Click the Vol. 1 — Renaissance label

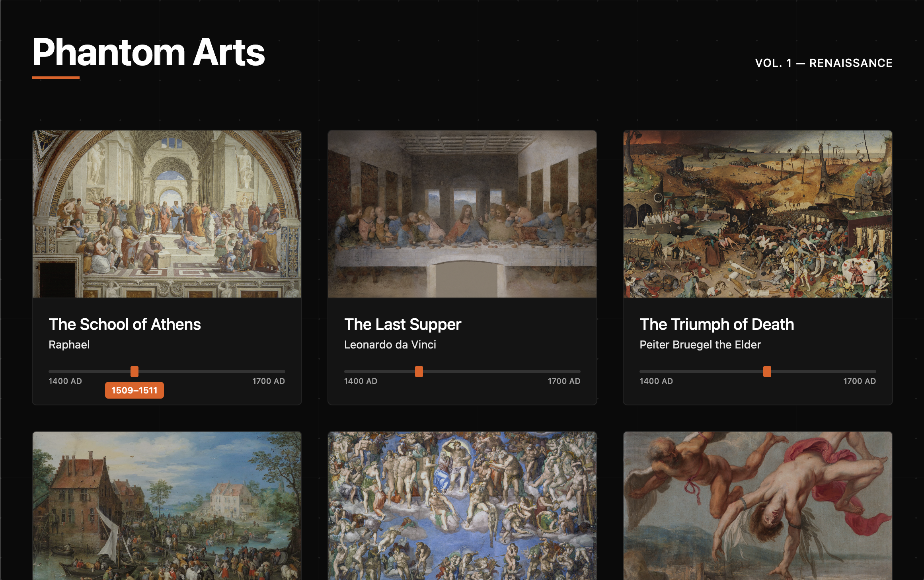823,63
